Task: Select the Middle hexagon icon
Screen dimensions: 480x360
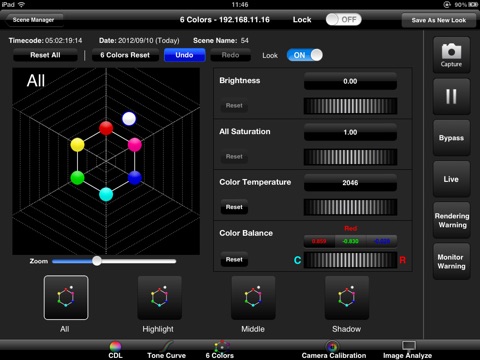Action: (x=253, y=298)
